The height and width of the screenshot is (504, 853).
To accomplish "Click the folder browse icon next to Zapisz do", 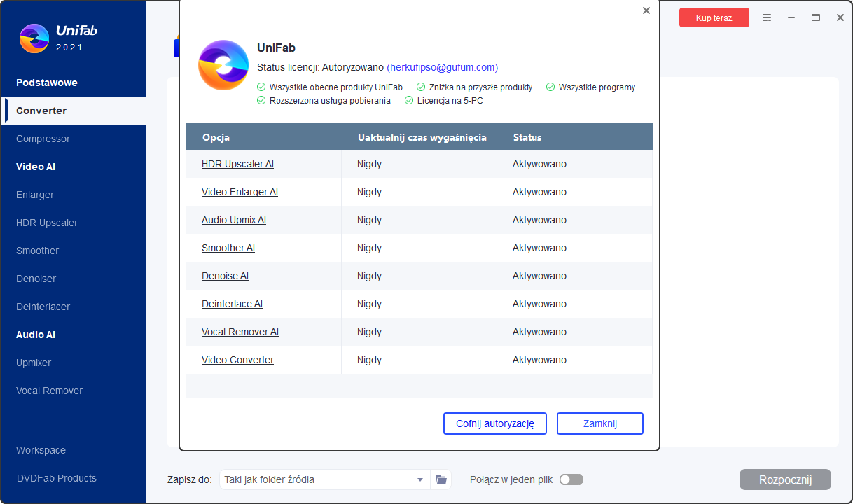I will tap(441, 479).
